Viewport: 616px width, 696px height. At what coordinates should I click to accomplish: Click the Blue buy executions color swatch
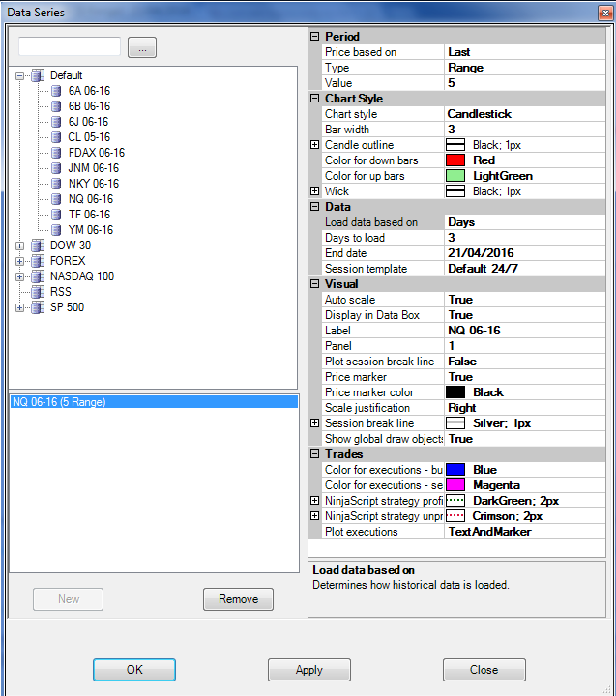coord(455,470)
